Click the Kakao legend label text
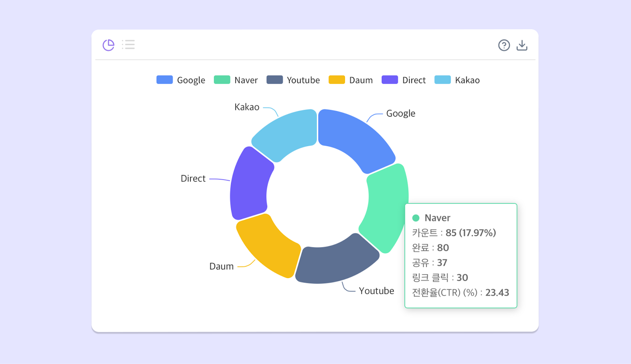The image size is (631, 364). click(467, 80)
